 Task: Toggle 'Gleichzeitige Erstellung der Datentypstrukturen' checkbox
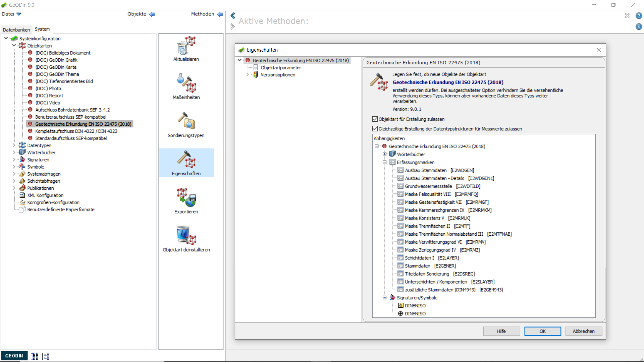(x=375, y=129)
